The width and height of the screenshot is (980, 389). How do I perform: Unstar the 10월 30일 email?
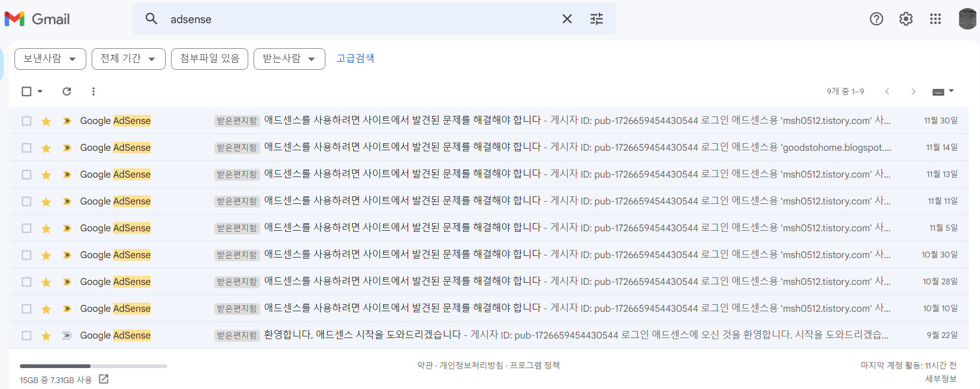[x=46, y=255]
